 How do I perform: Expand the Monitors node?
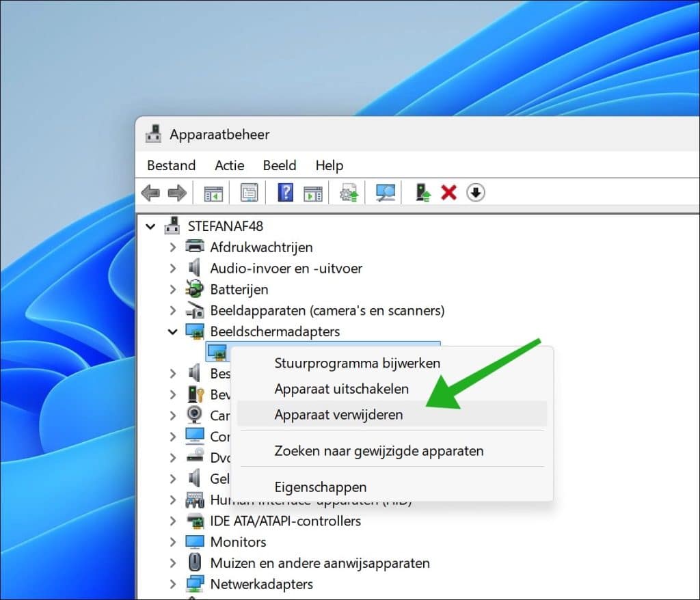click(173, 542)
